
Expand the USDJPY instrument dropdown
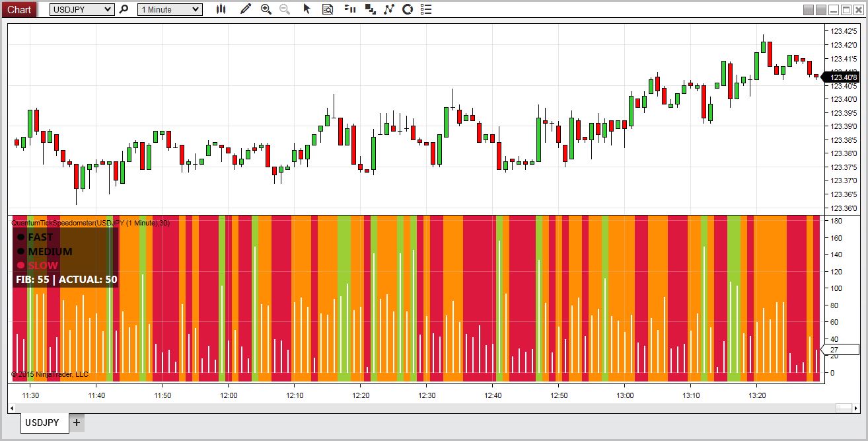(x=82, y=9)
